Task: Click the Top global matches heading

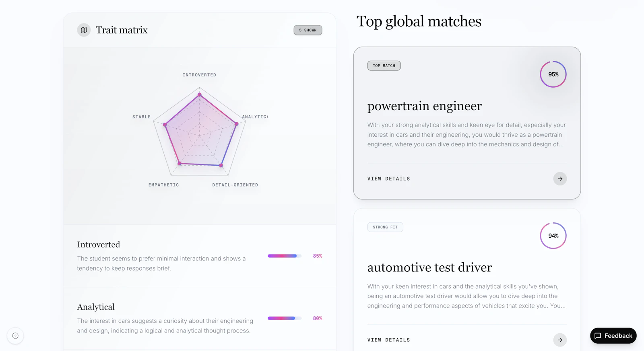Action: pyautogui.click(x=419, y=21)
